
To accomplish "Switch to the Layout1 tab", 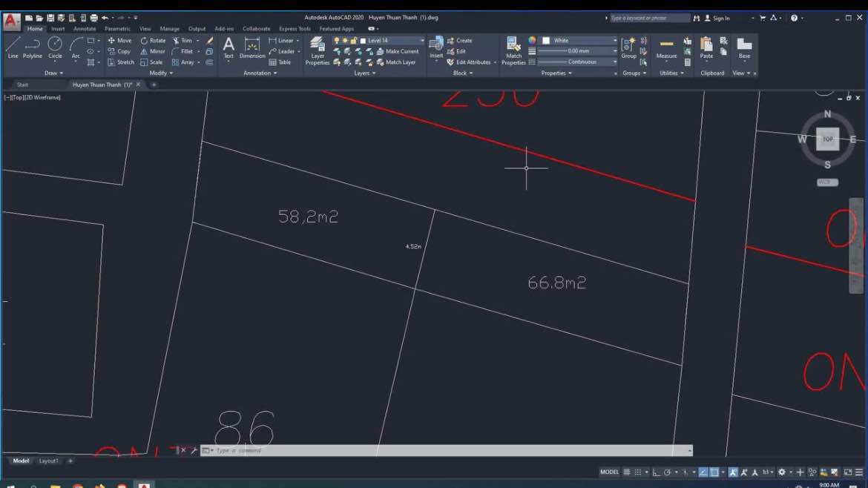I will point(49,461).
